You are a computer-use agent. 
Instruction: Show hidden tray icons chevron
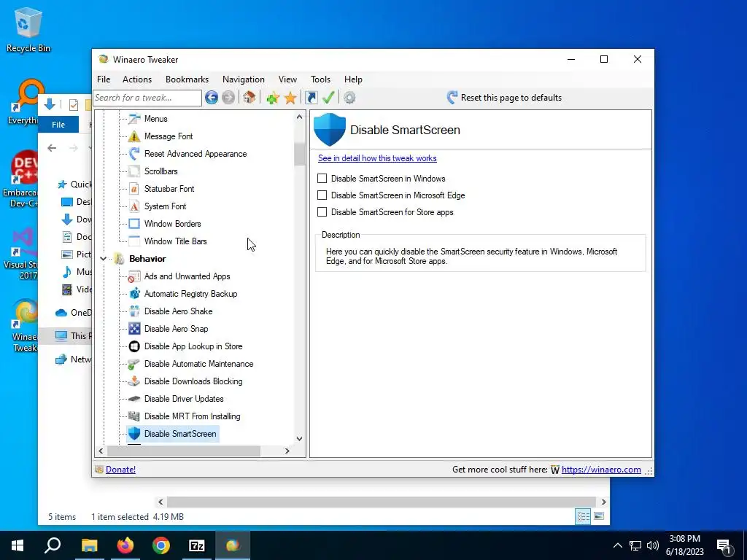617,545
